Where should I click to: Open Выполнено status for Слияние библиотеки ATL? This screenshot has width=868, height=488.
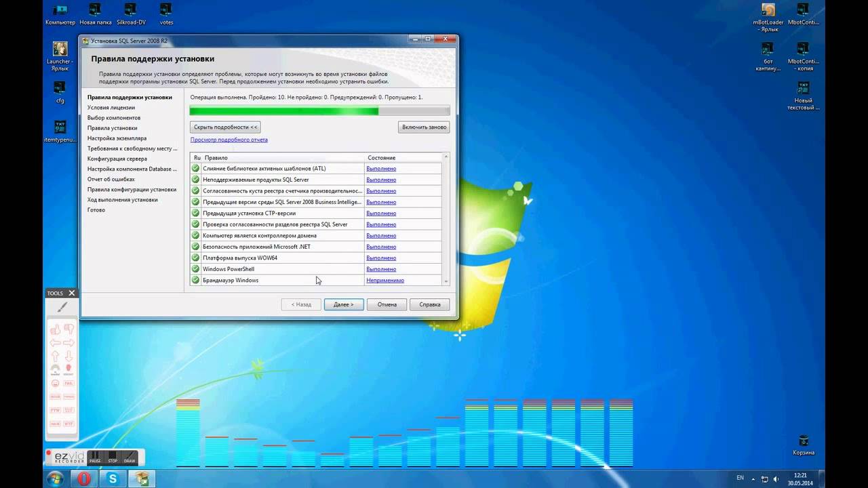pos(381,169)
